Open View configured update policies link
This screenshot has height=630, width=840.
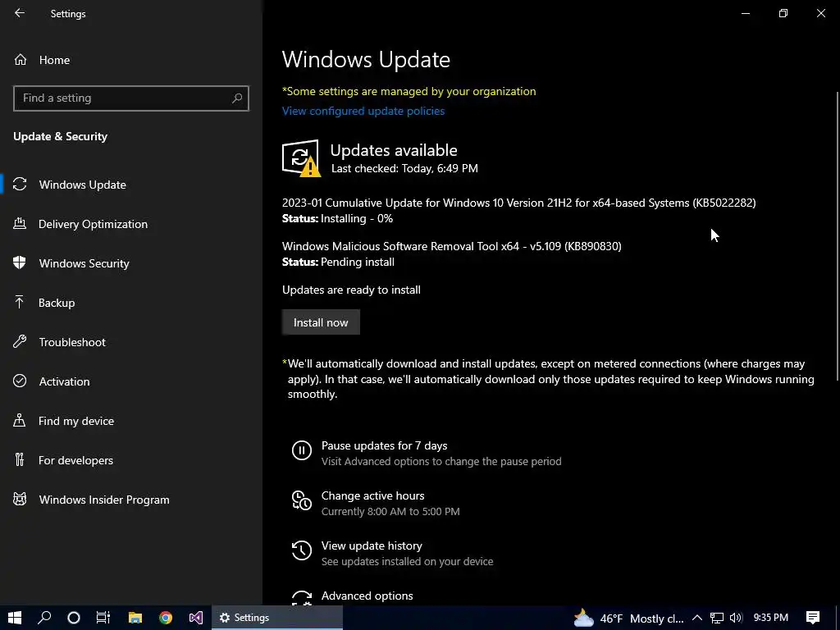363,111
